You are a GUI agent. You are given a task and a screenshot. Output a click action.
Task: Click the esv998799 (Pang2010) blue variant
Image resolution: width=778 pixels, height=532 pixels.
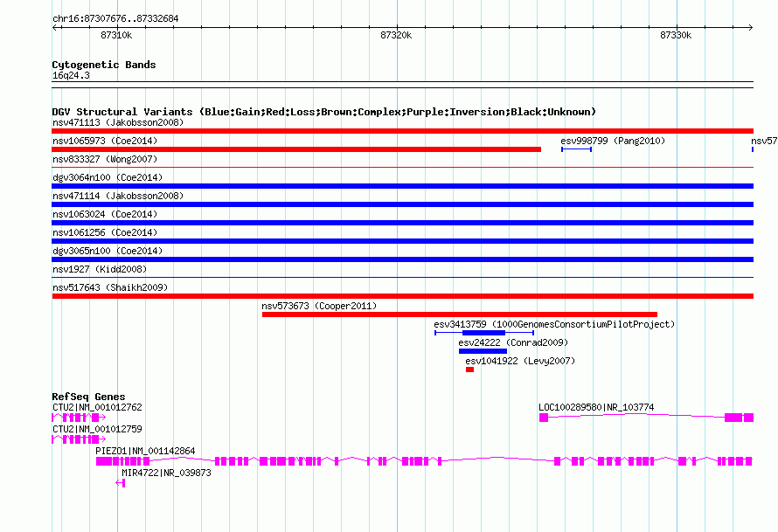576,149
